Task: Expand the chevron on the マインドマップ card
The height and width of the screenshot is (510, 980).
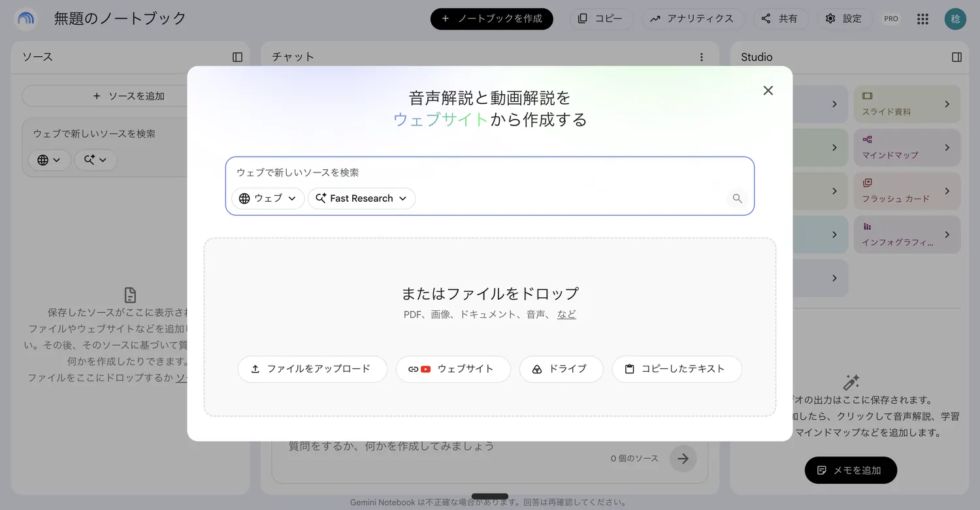Action: click(x=947, y=148)
